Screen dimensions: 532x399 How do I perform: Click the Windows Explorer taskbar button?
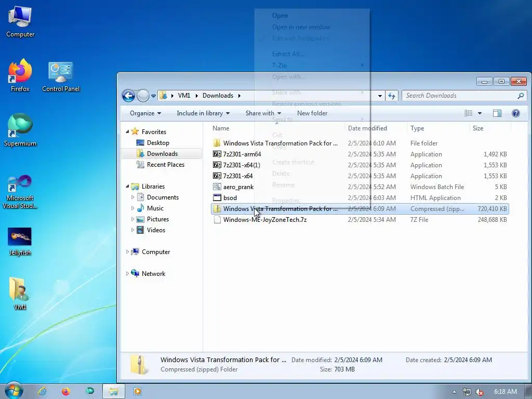(x=114, y=391)
